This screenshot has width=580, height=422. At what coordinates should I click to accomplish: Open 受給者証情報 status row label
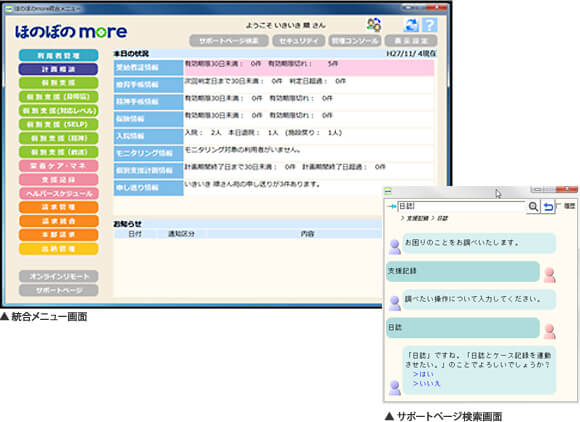coord(148,67)
